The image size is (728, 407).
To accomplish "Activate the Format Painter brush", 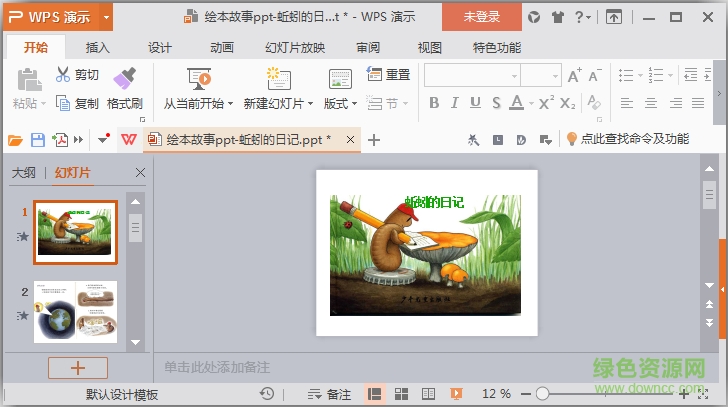I will tap(124, 78).
